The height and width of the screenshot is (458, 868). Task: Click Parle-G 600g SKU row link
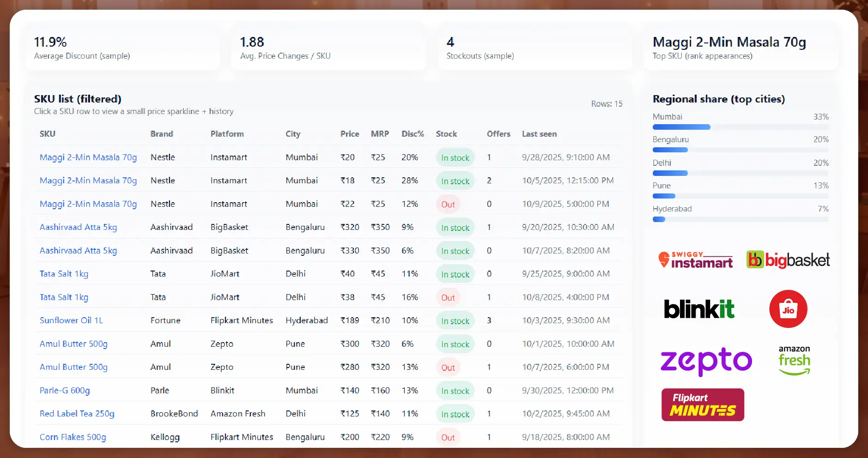(65, 391)
